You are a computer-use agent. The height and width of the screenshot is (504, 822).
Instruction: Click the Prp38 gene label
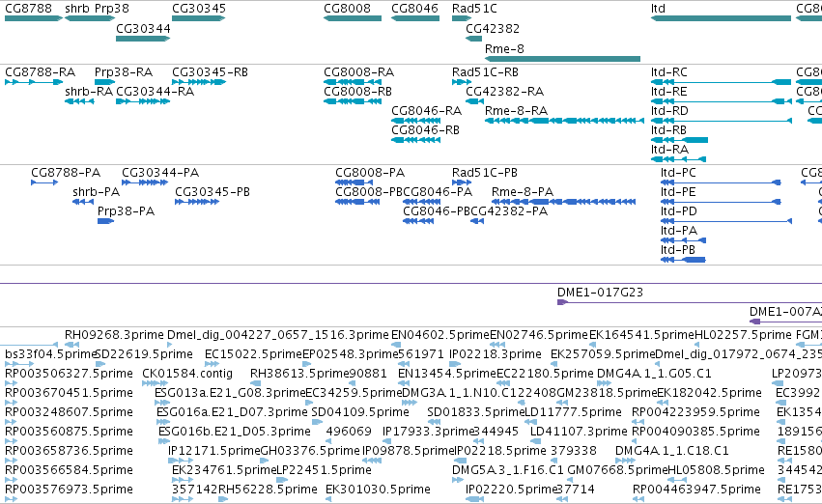112,9
